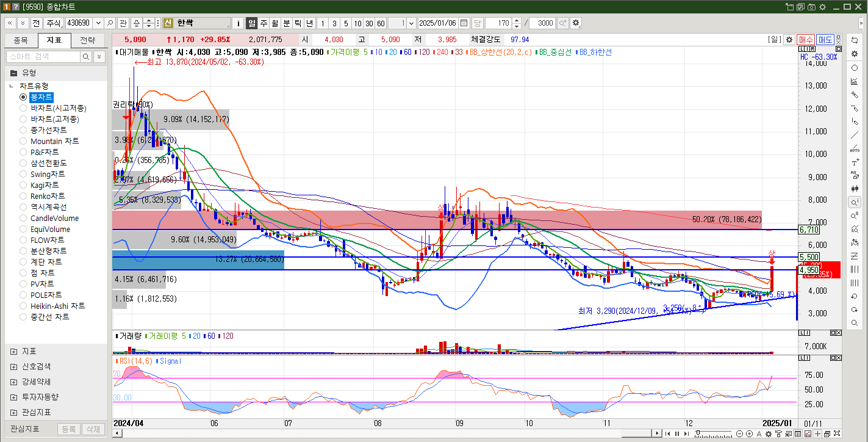Select 종가선차트 chart type
Viewport: 868px width, 442px height.
[x=49, y=130]
